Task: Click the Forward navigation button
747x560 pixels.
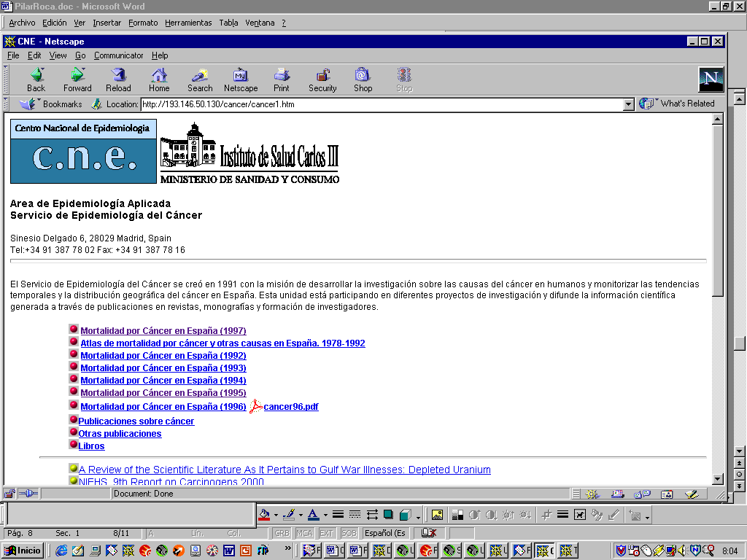Action: click(77, 79)
